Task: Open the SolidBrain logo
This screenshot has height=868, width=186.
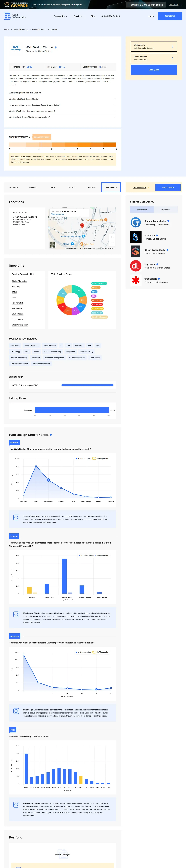Action: coord(136,237)
